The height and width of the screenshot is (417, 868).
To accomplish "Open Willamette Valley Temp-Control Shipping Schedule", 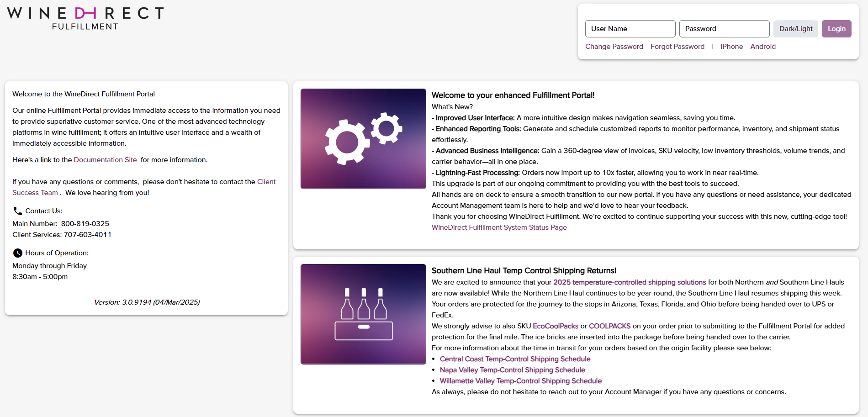I will coord(520,381).
